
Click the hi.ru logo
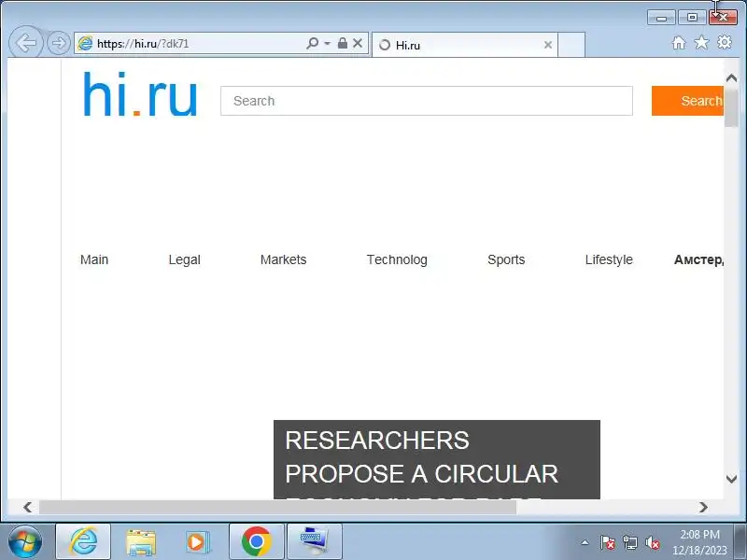point(140,94)
